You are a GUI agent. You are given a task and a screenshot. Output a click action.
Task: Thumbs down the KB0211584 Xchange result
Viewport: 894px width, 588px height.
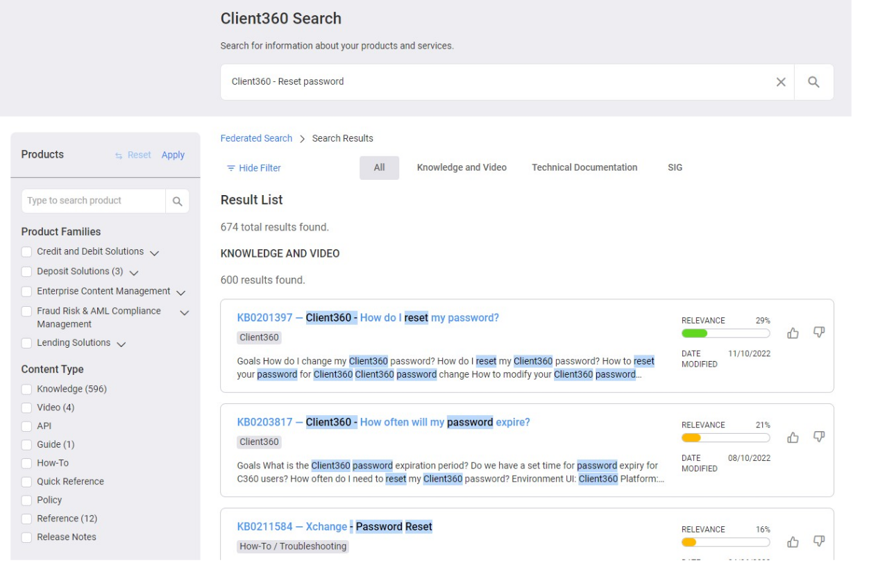tap(819, 541)
